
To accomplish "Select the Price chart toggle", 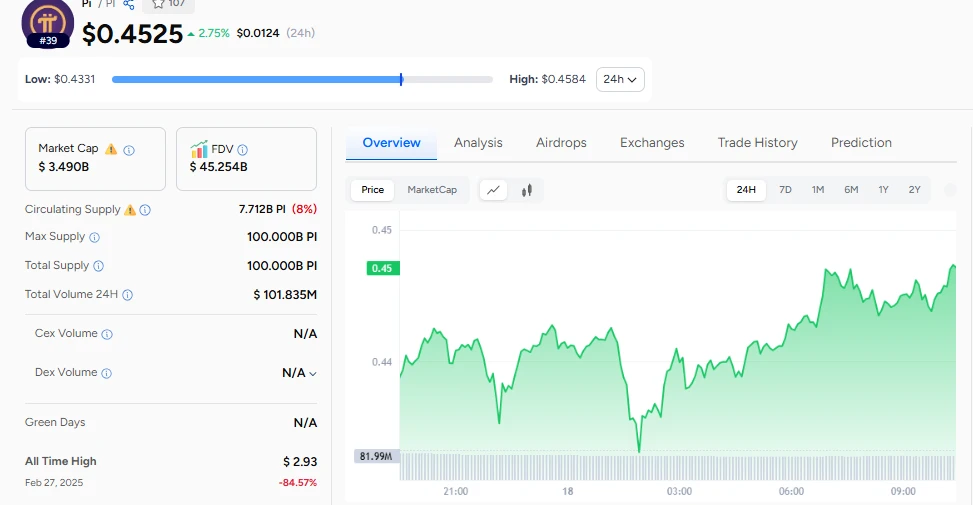I will pos(372,190).
